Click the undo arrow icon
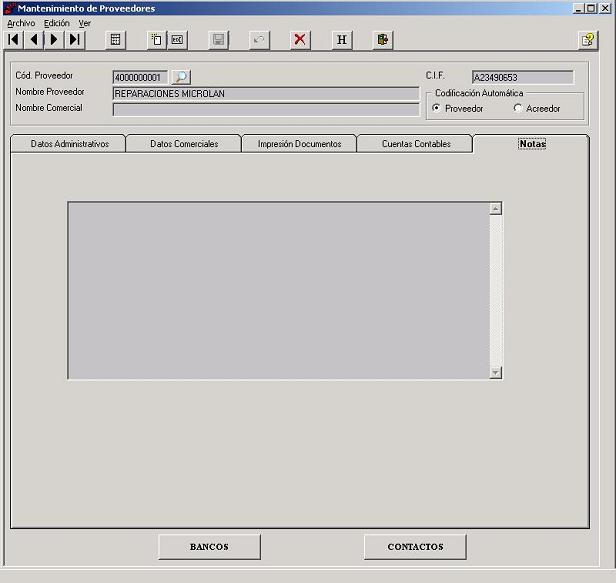The height and width of the screenshot is (583, 616). click(x=259, y=40)
